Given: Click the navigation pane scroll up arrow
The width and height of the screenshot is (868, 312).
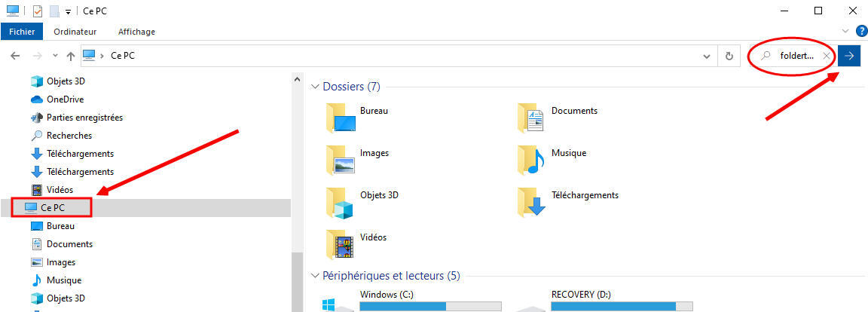Looking at the screenshot, I should tap(298, 78).
